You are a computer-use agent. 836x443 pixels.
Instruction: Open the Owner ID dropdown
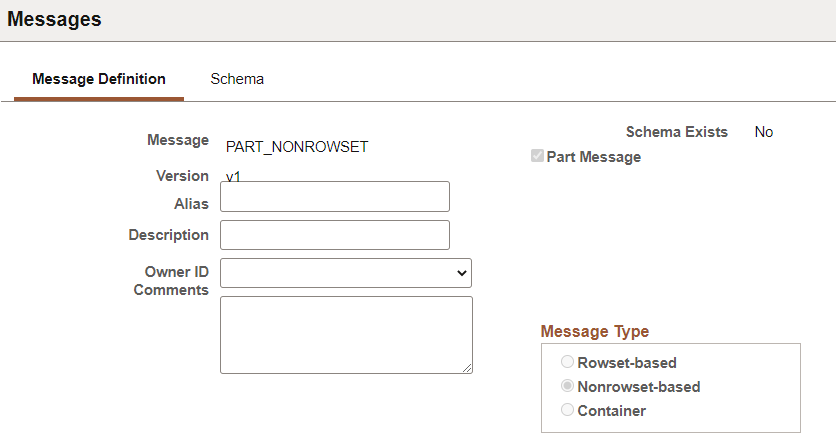[345, 272]
